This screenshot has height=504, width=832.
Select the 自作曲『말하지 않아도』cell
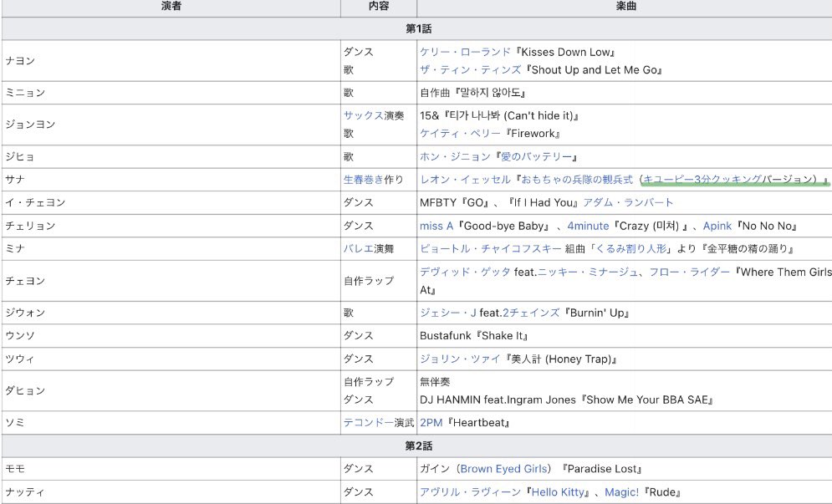coord(625,93)
